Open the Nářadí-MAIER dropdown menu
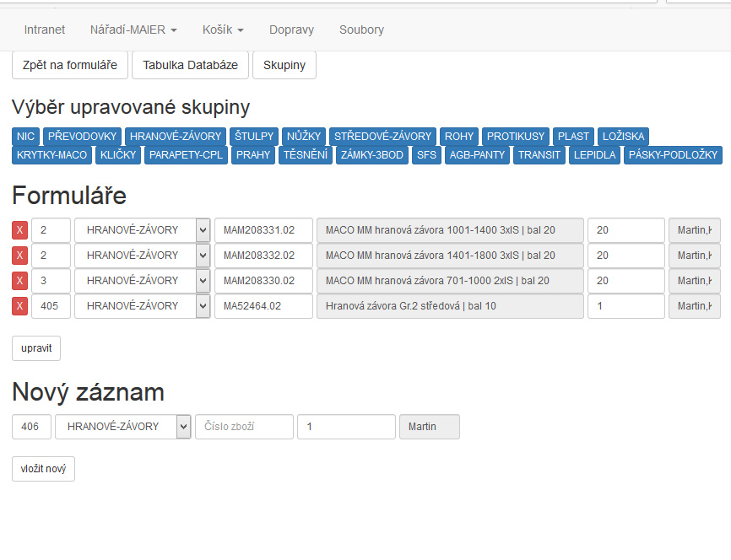This screenshot has width=731, height=560. click(x=133, y=30)
